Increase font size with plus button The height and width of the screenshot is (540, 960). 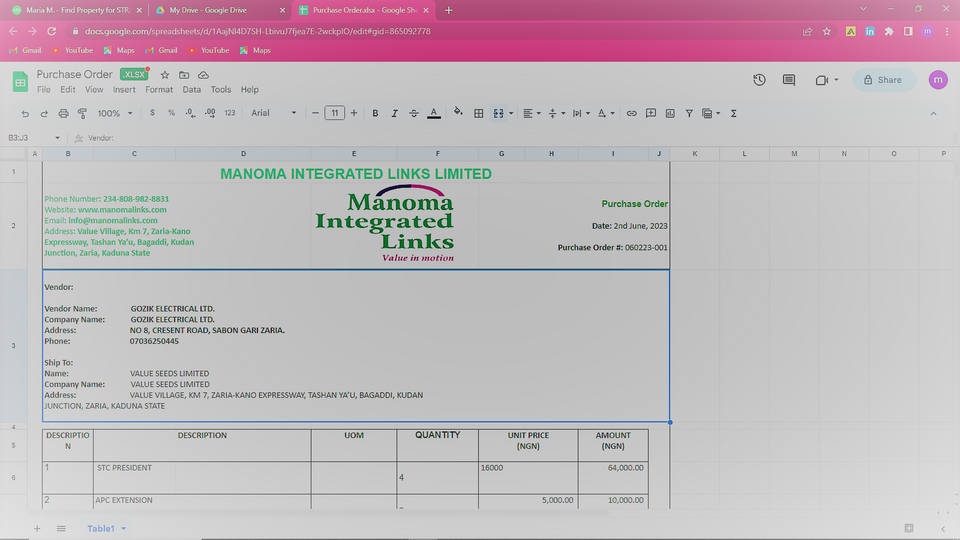point(354,113)
